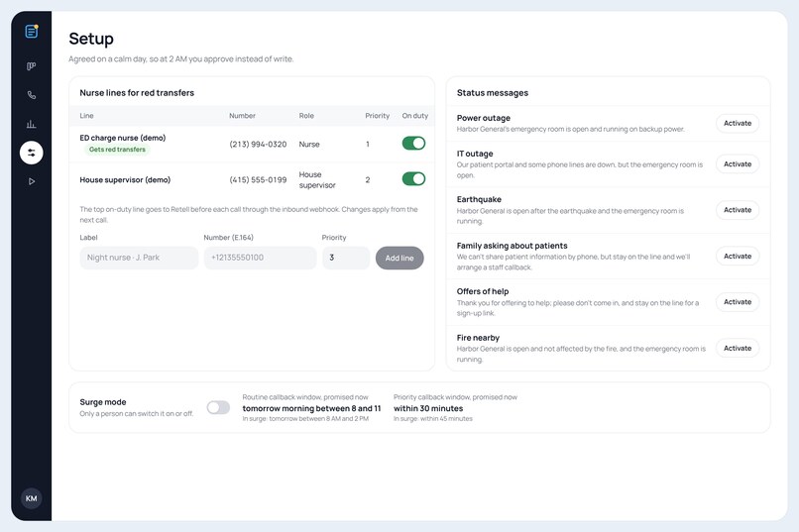Enable the Surge mode switch
The height and width of the screenshot is (532, 799).
coord(218,407)
